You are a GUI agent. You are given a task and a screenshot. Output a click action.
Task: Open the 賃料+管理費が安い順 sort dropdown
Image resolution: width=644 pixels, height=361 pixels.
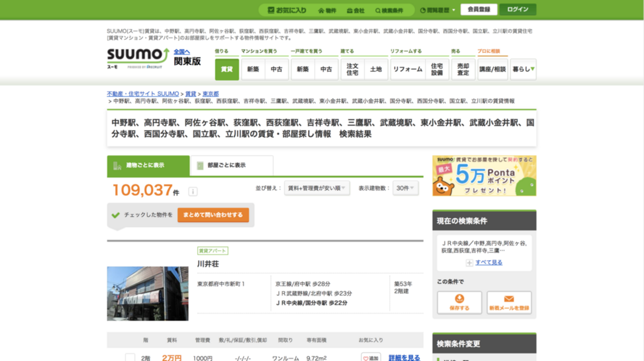click(317, 188)
